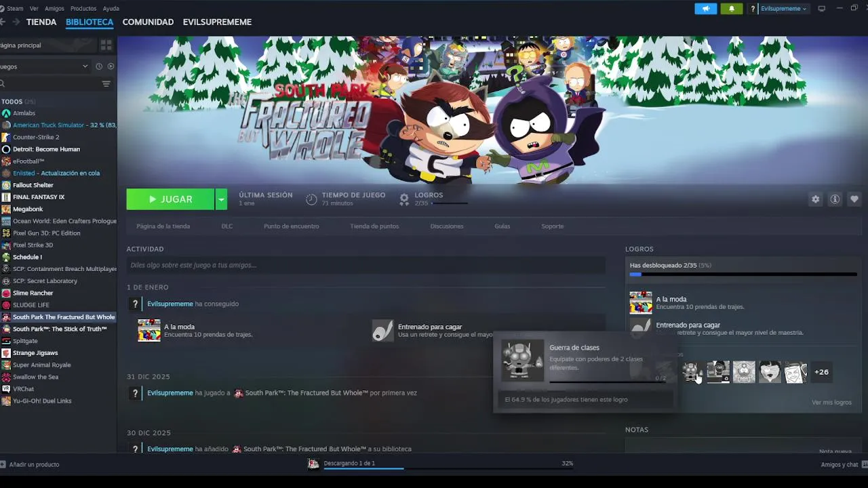Open COMUNIDAD tab

[148, 22]
